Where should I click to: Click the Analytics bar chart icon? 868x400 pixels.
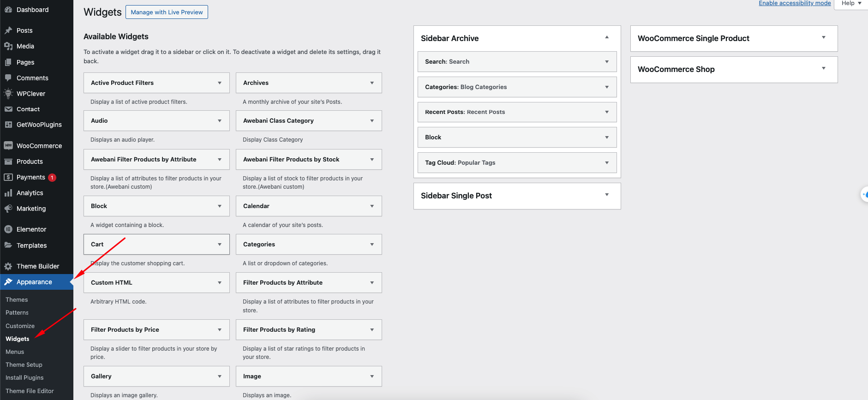tap(8, 193)
